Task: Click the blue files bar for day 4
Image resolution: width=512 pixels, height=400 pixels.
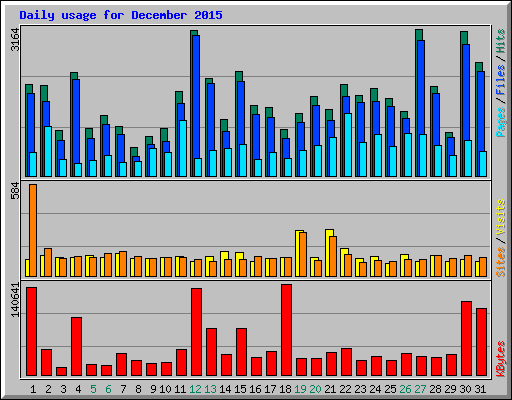Action: click(x=76, y=121)
